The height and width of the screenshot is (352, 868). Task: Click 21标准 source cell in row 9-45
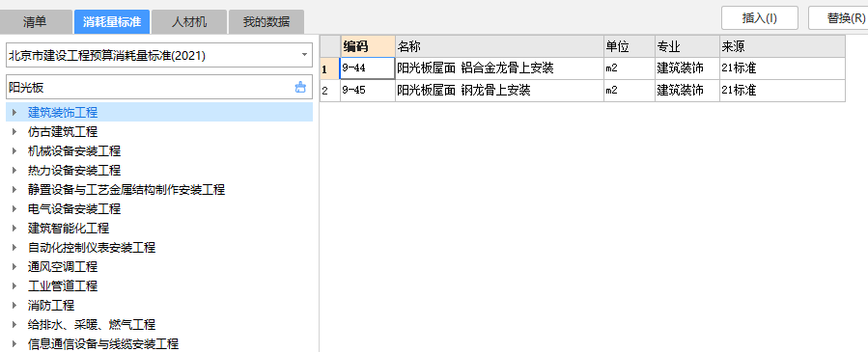[783, 91]
